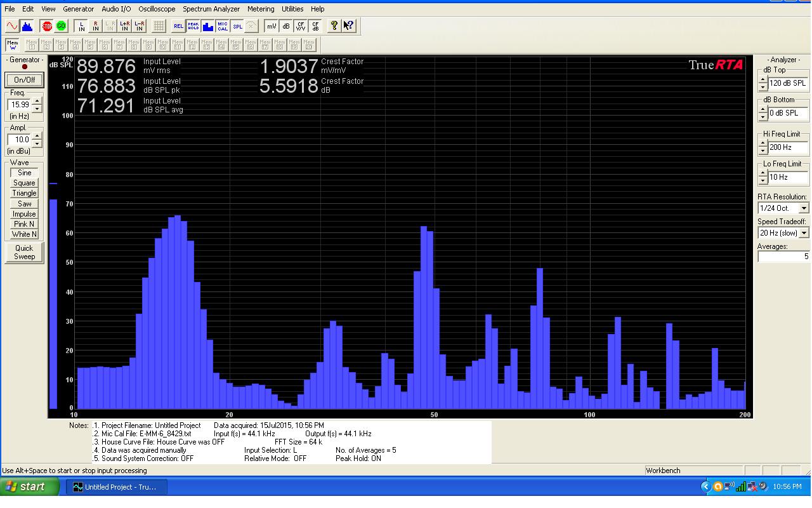Click the Mem 20 memory slot icon
This screenshot has height=508, width=812.
point(309,45)
